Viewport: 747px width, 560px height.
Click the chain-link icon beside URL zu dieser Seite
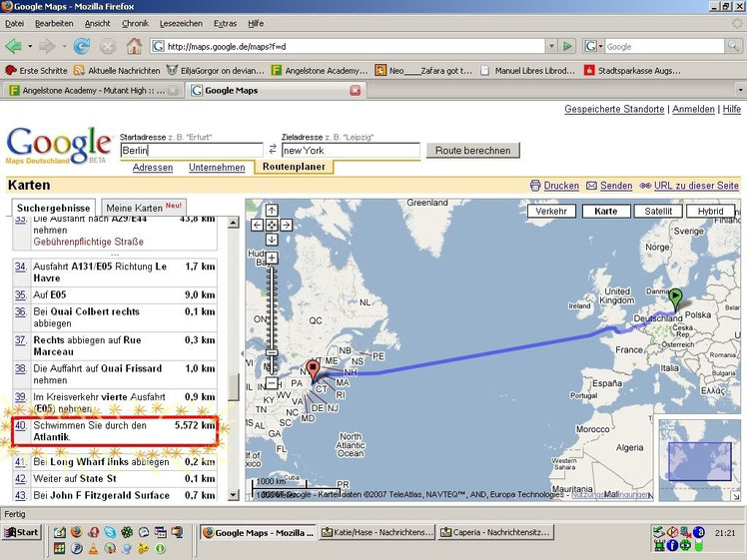point(645,186)
